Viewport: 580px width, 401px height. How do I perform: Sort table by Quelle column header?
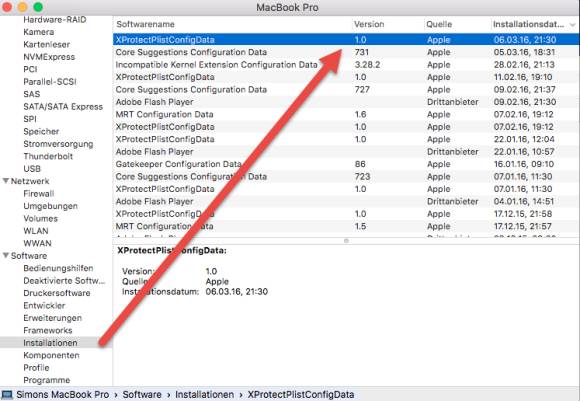click(439, 24)
